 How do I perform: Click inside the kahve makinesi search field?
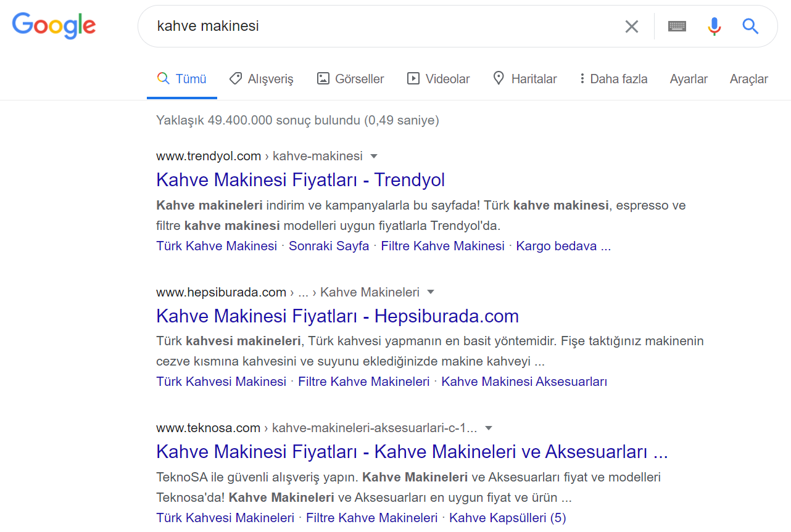(370, 27)
